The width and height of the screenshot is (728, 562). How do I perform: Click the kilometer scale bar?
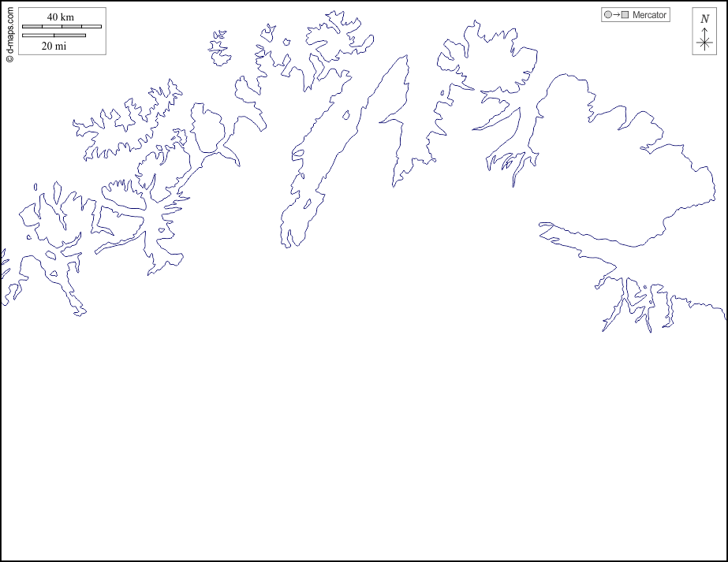(x=62, y=27)
